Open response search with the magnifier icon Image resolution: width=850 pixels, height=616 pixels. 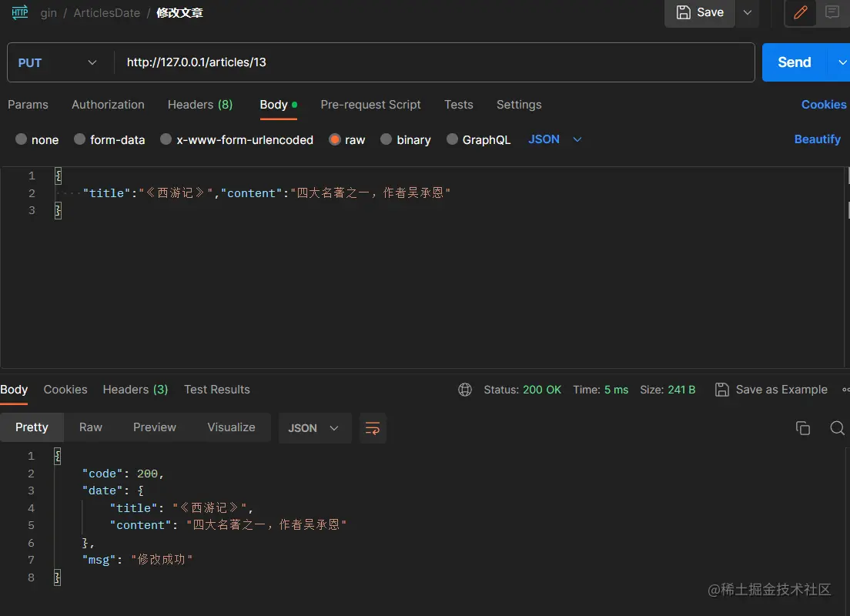point(838,427)
